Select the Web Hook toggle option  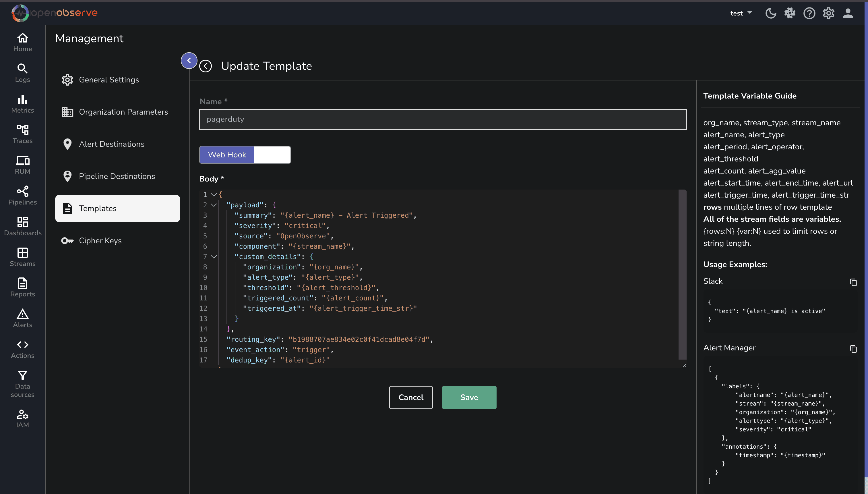227,155
